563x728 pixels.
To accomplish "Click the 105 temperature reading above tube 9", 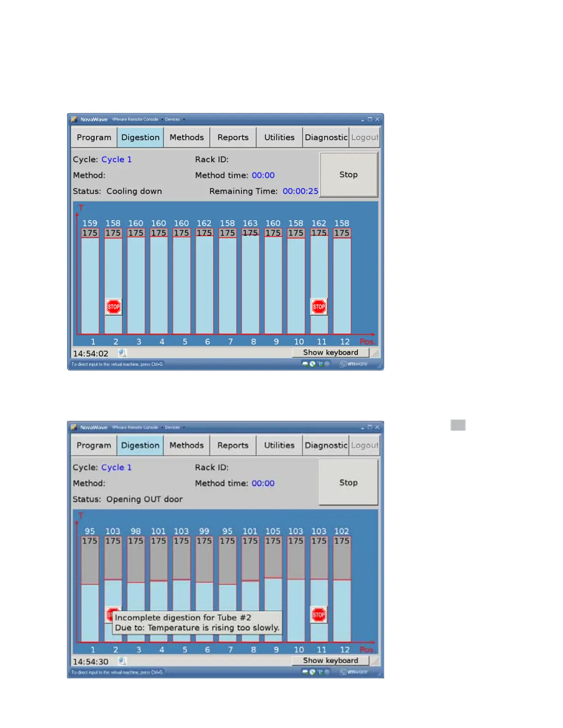I will pos(273,531).
